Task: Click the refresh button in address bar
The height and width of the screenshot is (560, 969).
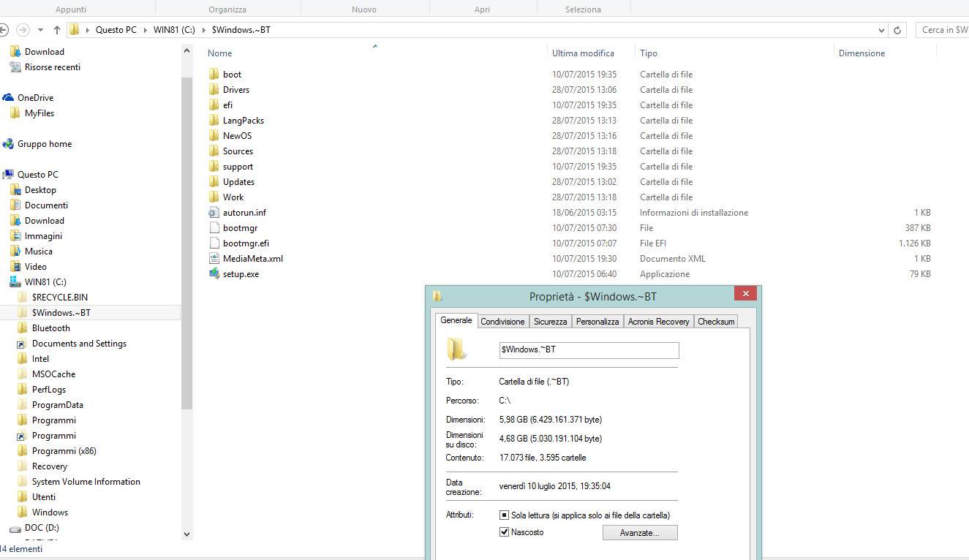Action: 897,30
